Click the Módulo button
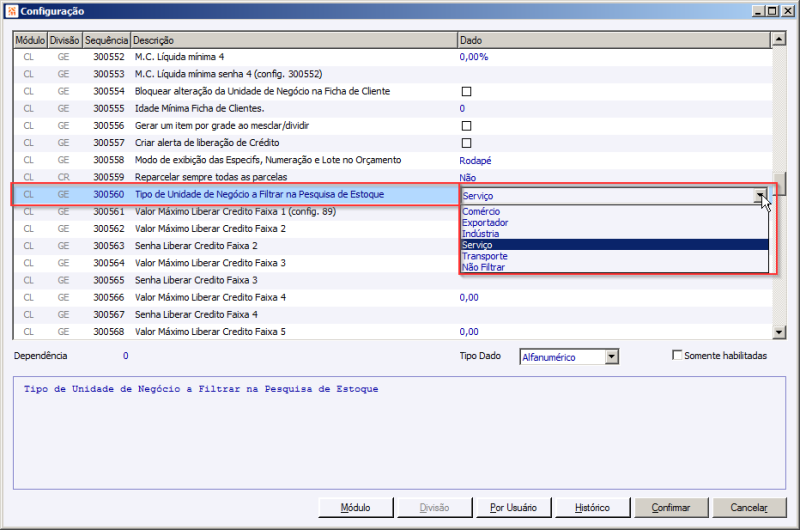800x530 pixels. click(356, 508)
